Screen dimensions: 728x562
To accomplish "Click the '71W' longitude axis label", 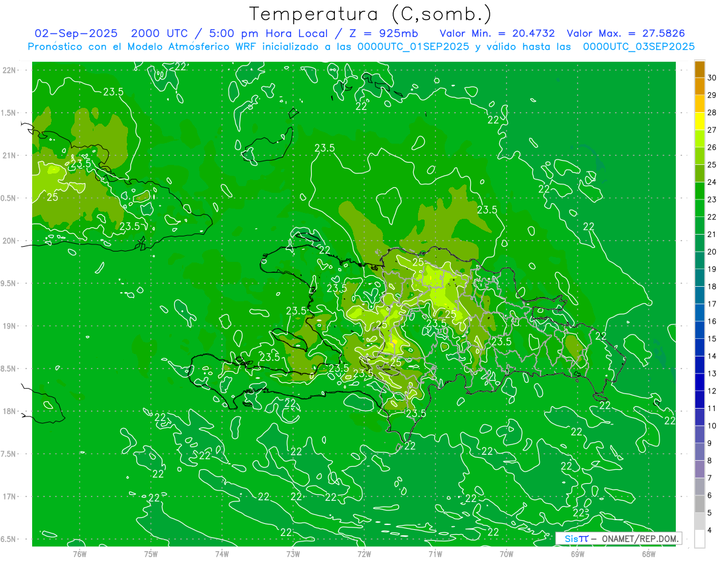I will [435, 554].
